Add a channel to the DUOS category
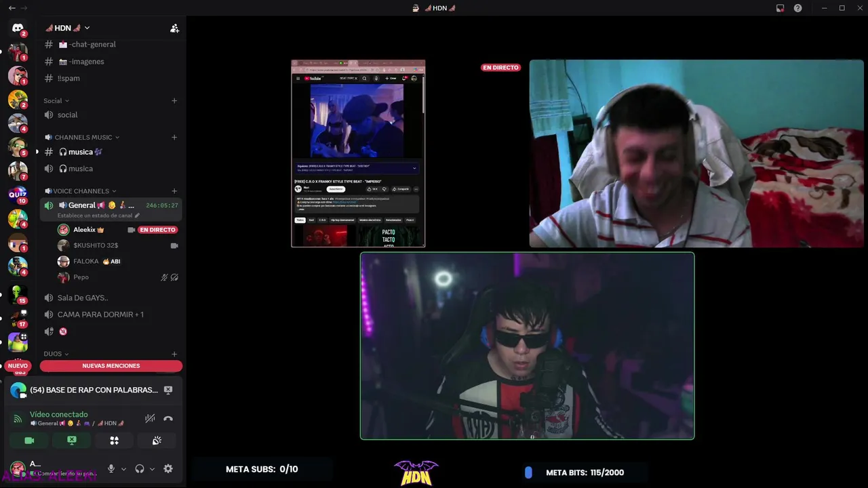This screenshot has height=488, width=868. coord(174,354)
